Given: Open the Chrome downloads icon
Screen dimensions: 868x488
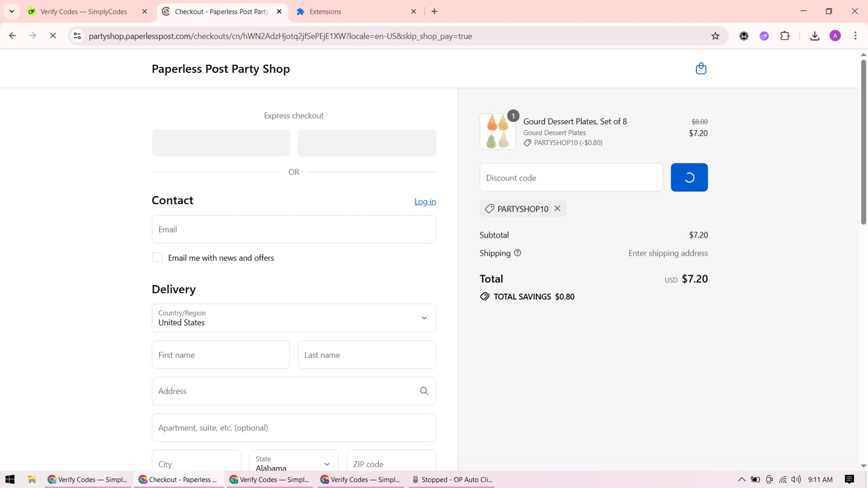Looking at the screenshot, I should coord(815,36).
